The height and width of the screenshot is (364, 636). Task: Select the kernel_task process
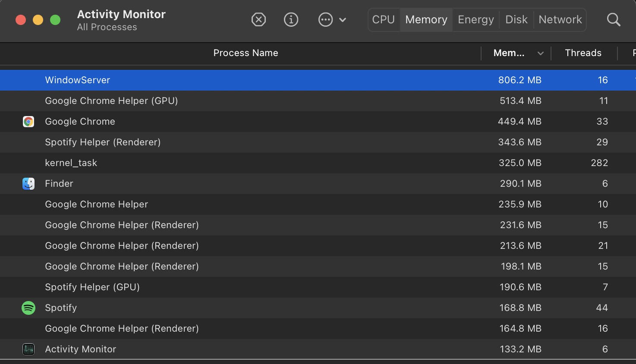click(71, 163)
